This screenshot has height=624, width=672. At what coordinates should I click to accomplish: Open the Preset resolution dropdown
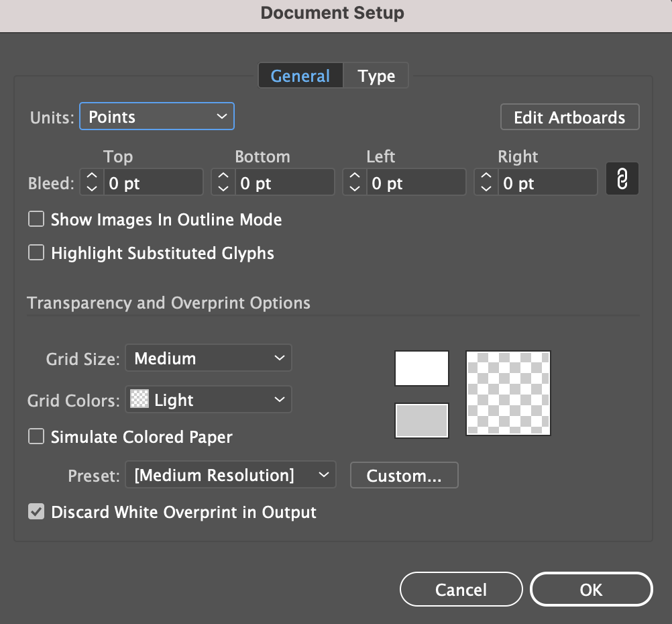coord(231,475)
